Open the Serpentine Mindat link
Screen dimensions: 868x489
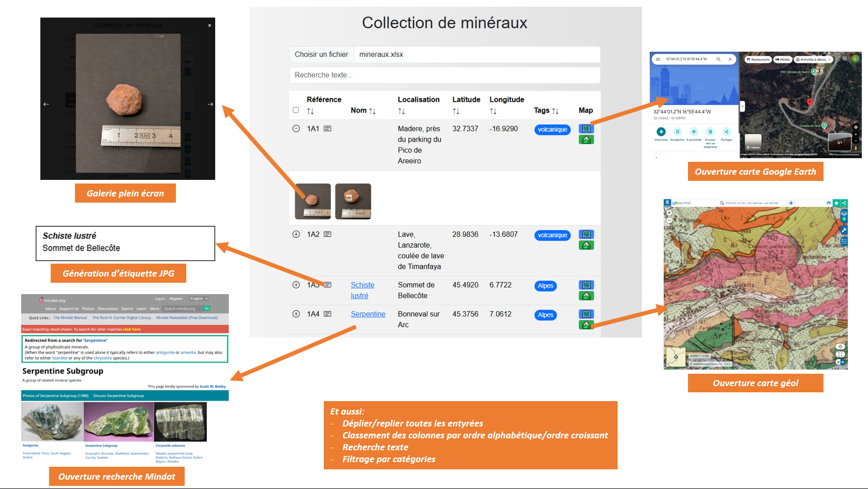[x=368, y=314]
